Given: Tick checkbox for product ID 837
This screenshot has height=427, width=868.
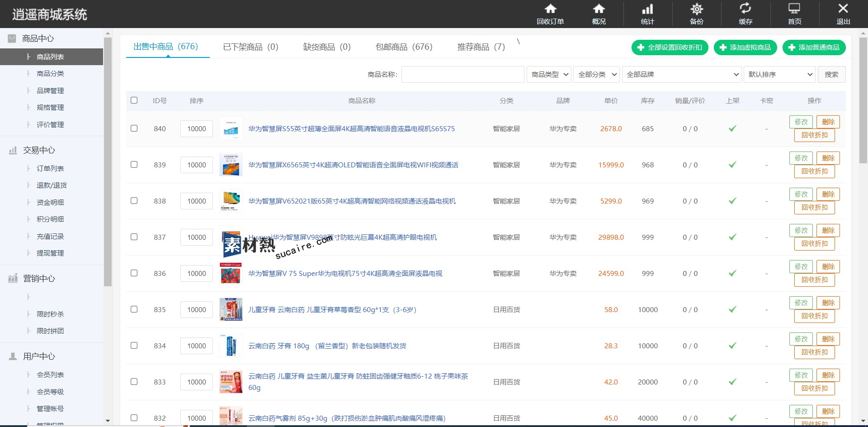Looking at the screenshot, I should [x=134, y=237].
